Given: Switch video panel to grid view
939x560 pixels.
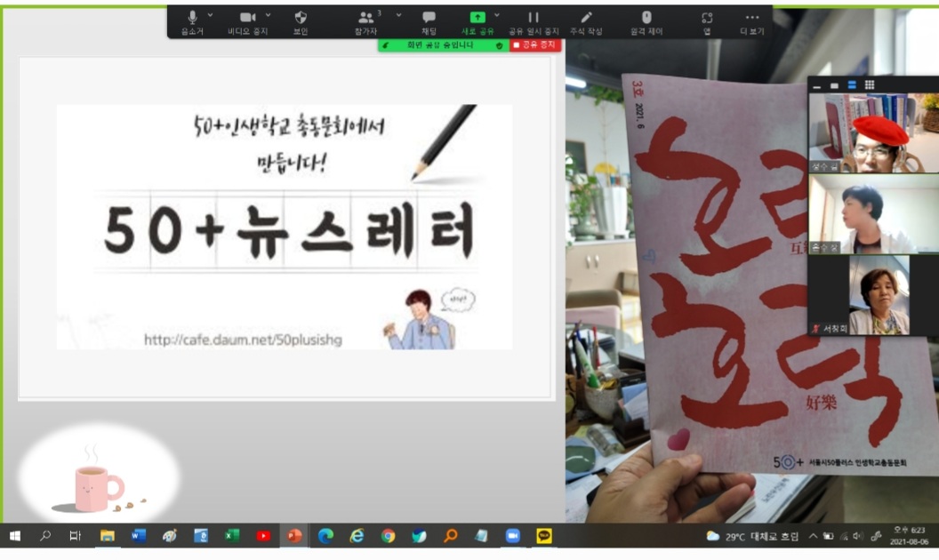Looking at the screenshot, I should pyautogui.click(x=869, y=85).
